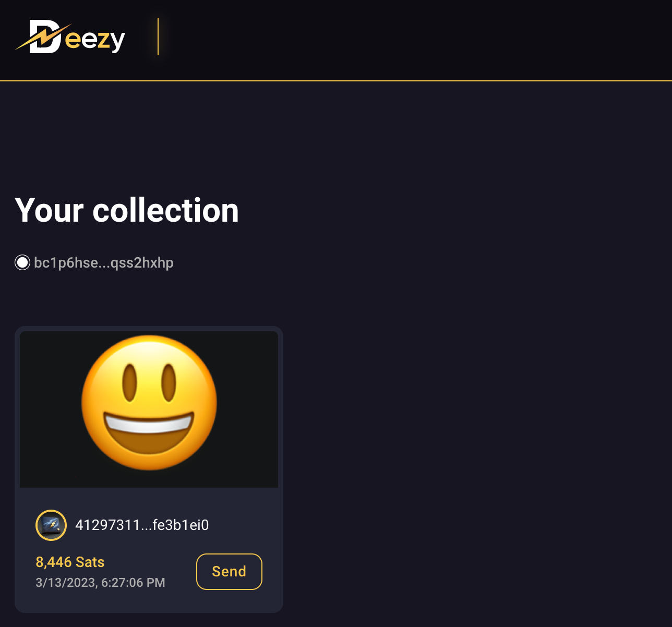Click the round yellow-ringed lightning avatar icon
The height and width of the screenshot is (627, 672).
click(x=51, y=525)
